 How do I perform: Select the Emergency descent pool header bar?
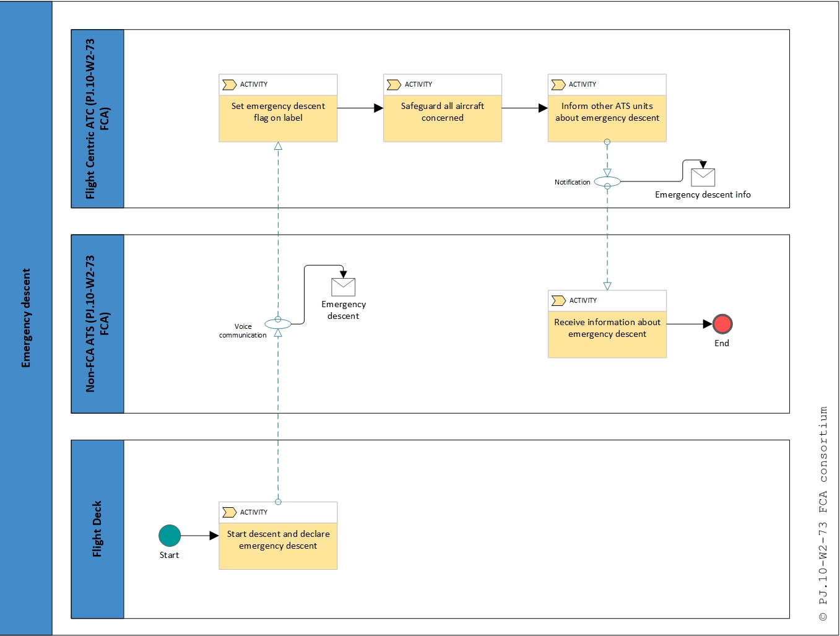(26, 318)
